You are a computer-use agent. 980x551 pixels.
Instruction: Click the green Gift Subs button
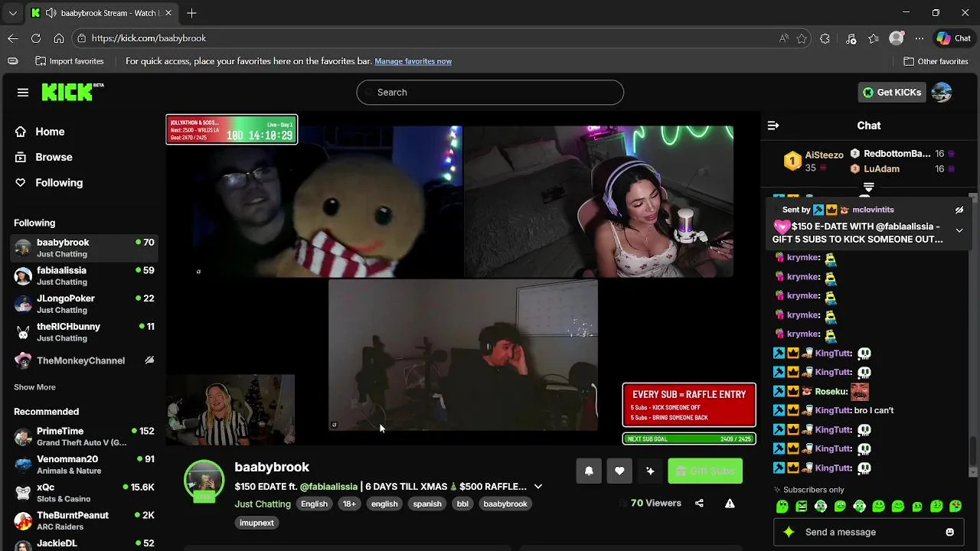[x=705, y=471]
